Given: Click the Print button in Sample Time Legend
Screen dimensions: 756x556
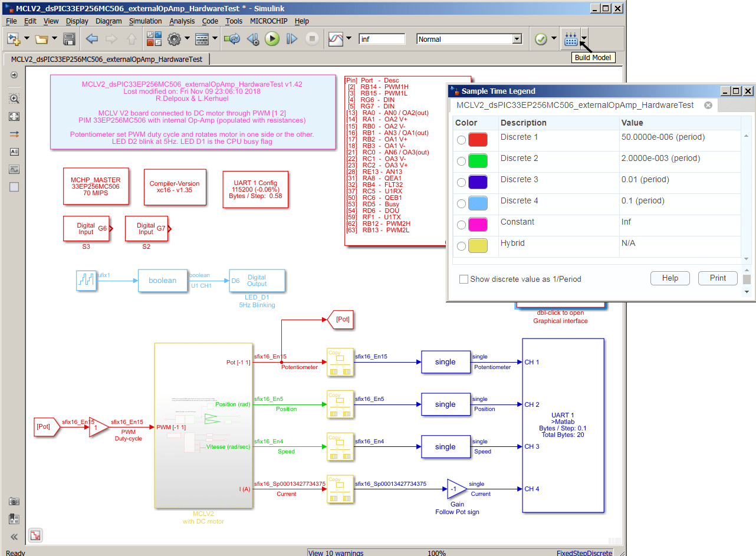Looking at the screenshot, I should pyautogui.click(x=718, y=278).
